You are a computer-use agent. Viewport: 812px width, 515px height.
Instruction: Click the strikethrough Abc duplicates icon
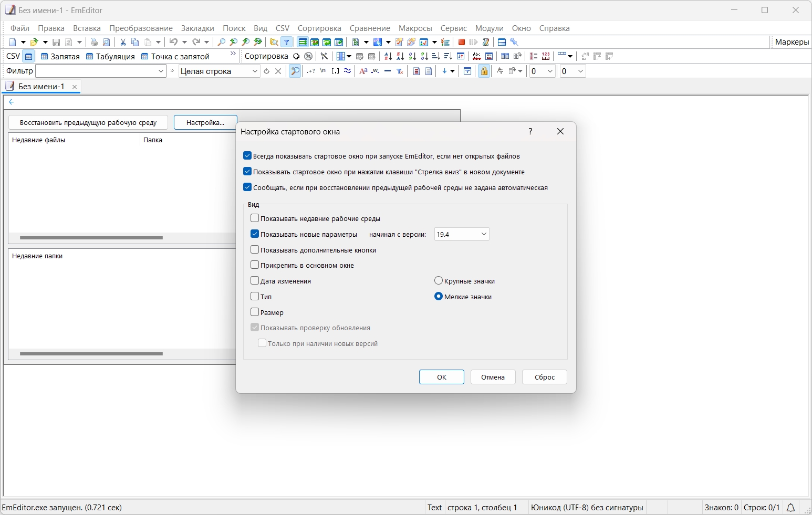[x=477, y=56]
